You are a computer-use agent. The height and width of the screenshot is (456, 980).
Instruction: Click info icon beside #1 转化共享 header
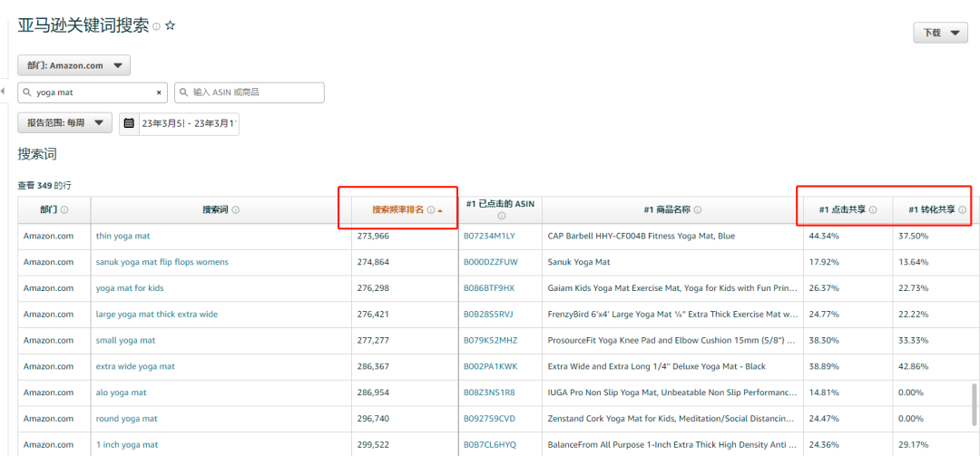click(x=962, y=210)
